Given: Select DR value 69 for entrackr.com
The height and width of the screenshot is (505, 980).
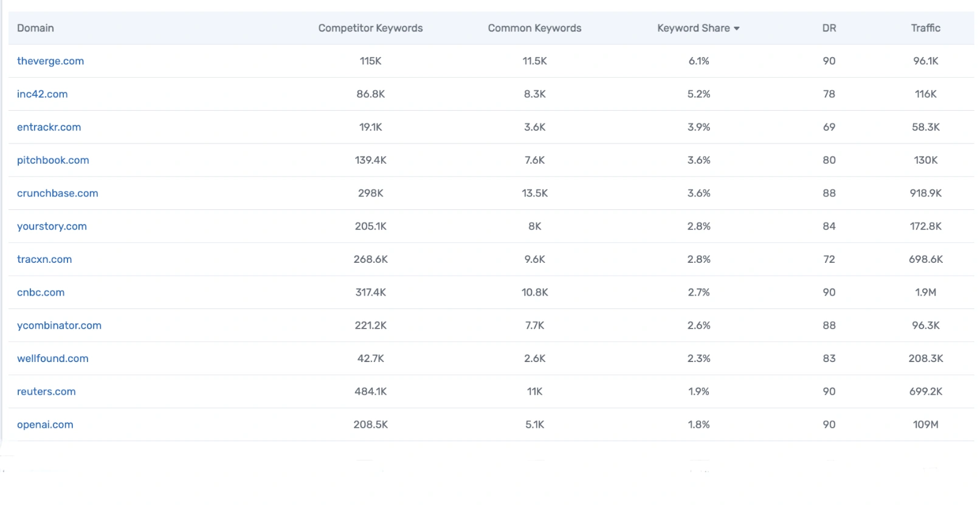Looking at the screenshot, I should click(x=829, y=127).
